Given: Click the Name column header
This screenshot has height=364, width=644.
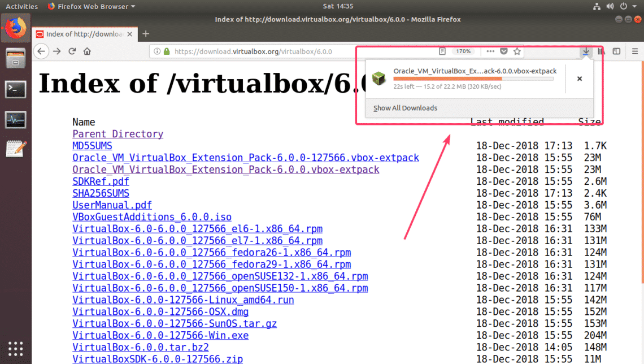Looking at the screenshot, I should click(84, 122).
